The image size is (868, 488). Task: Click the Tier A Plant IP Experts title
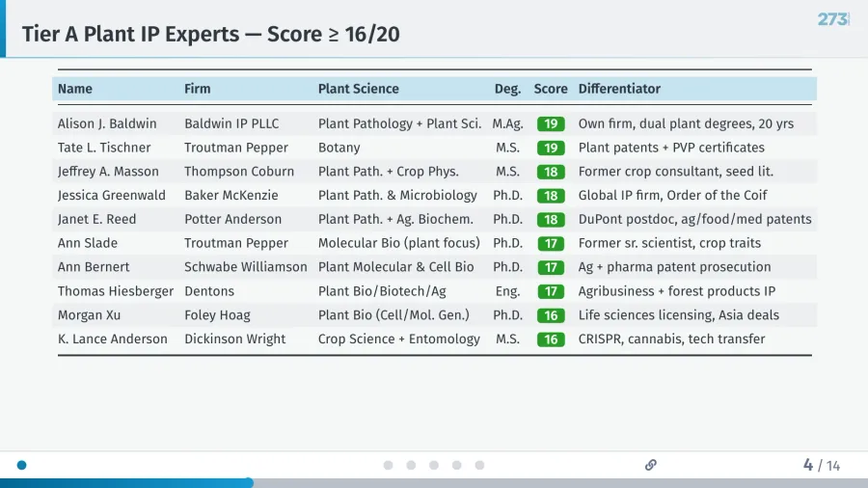coord(210,35)
